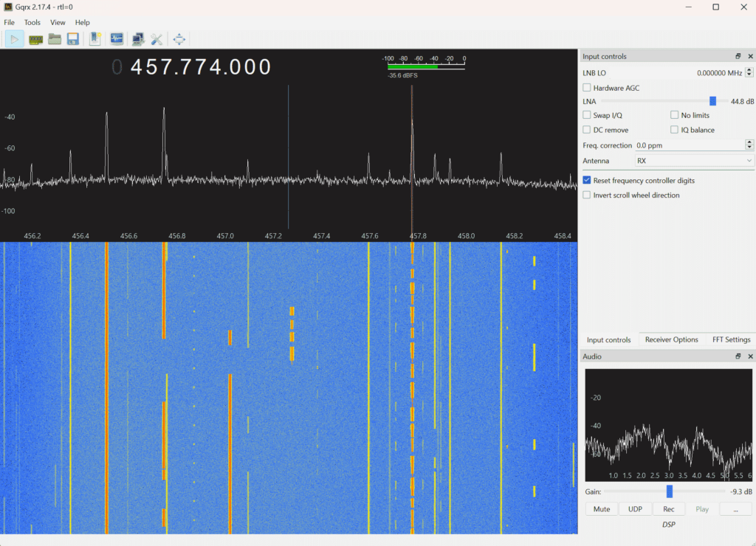Image resolution: width=756 pixels, height=546 pixels.
Task: Uncheck Reset frequency controller digits
Action: (x=587, y=180)
